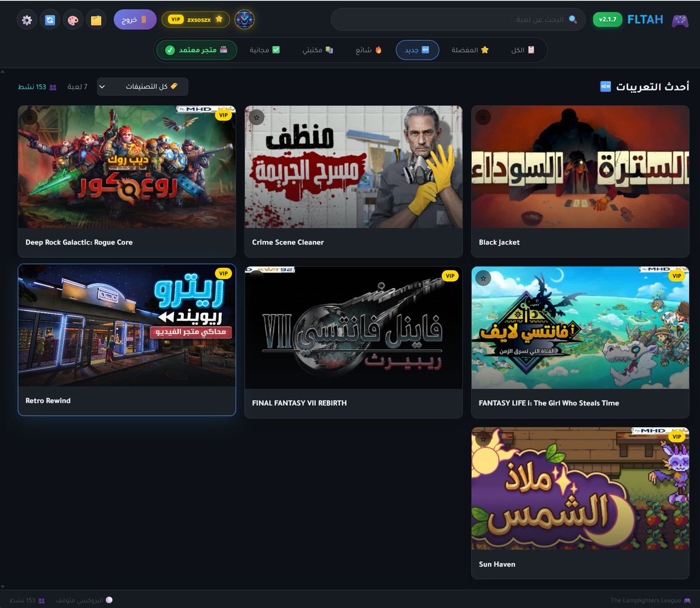Click the zxsoszx VIP user badge
Image resolution: width=700 pixels, height=608 pixels.
pos(195,19)
